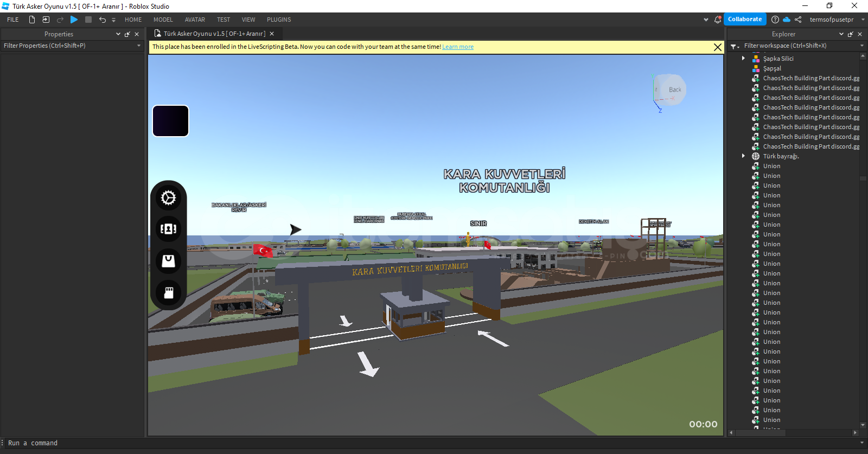
Task: Select the first ChaosTech Building Part item
Action: coord(811,78)
